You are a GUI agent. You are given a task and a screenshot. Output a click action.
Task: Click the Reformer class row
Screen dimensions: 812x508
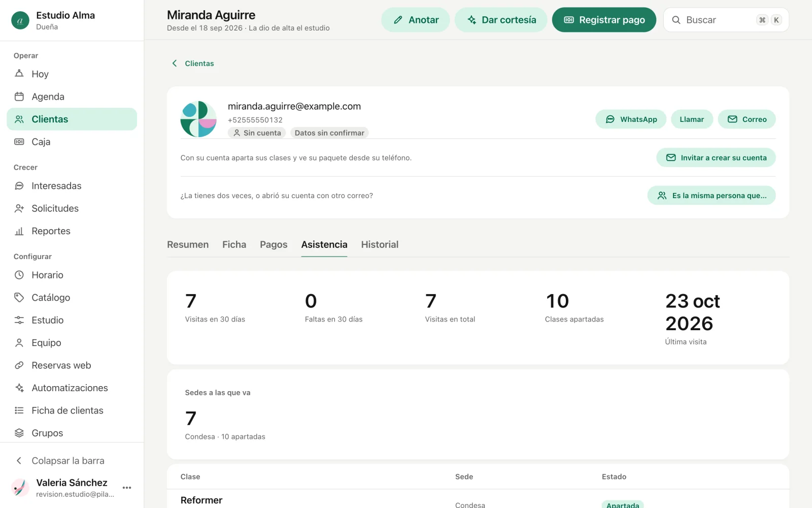478,500
